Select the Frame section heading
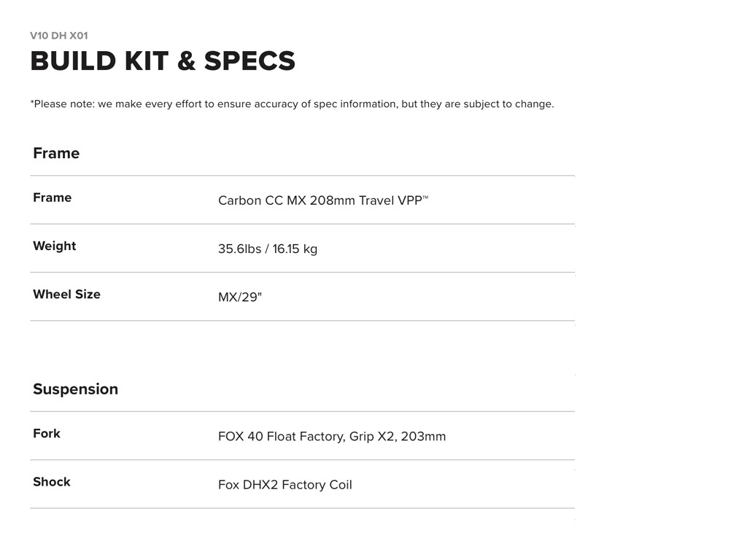Viewport: 747px width, 560px height. (x=56, y=153)
